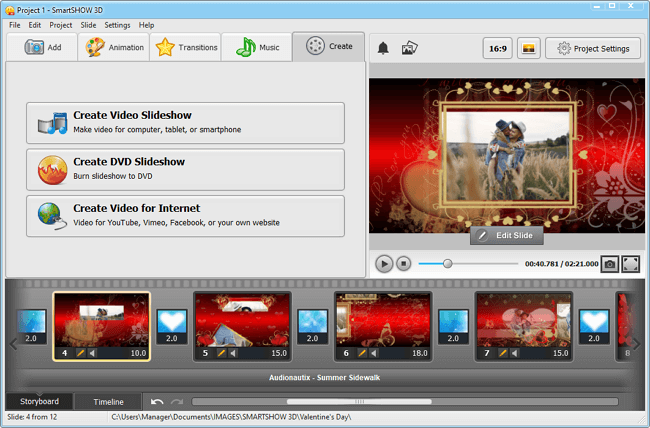
Task: Switch to Storyboard view
Action: pyautogui.click(x=39, y=401)
